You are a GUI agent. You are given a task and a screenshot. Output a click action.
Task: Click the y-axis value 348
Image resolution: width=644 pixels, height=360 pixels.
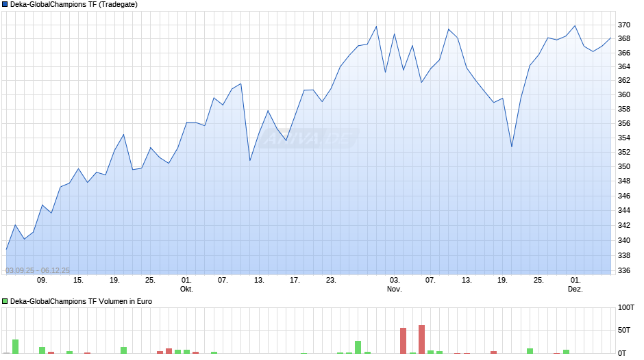[624, 181]
